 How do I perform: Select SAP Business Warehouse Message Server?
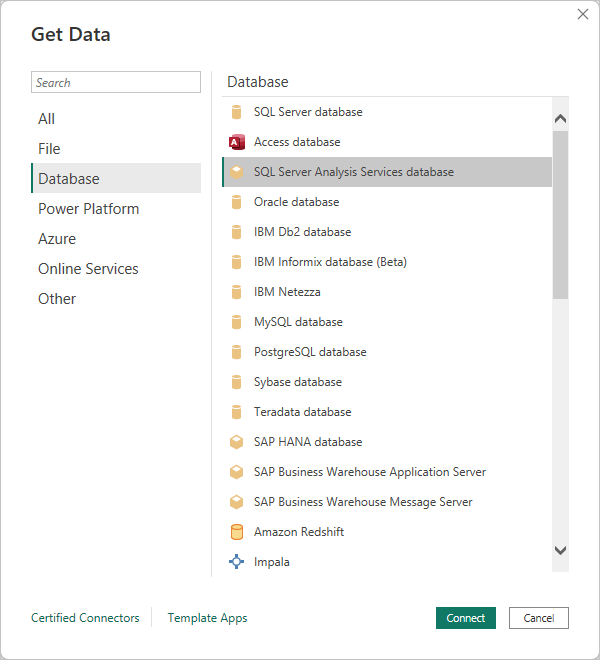click(x=387, y=502)
